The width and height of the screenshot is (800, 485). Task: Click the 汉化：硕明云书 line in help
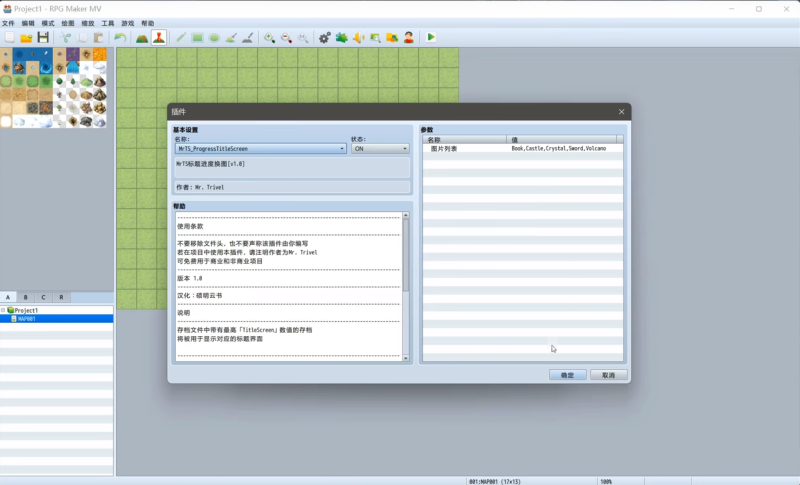tap(199, 296)
